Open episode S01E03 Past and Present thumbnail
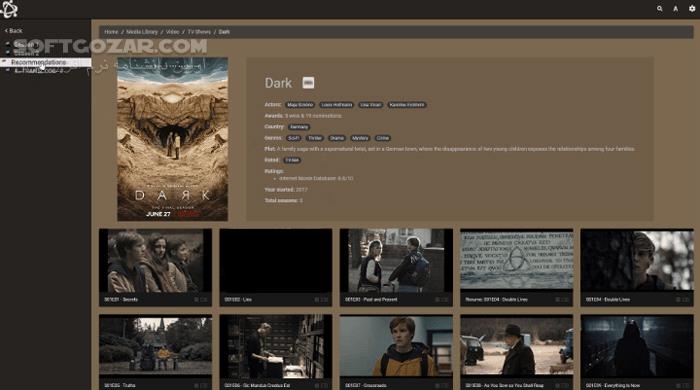This screenshot has height=390, width=700. pyautogui.click(x=396, y=261)
